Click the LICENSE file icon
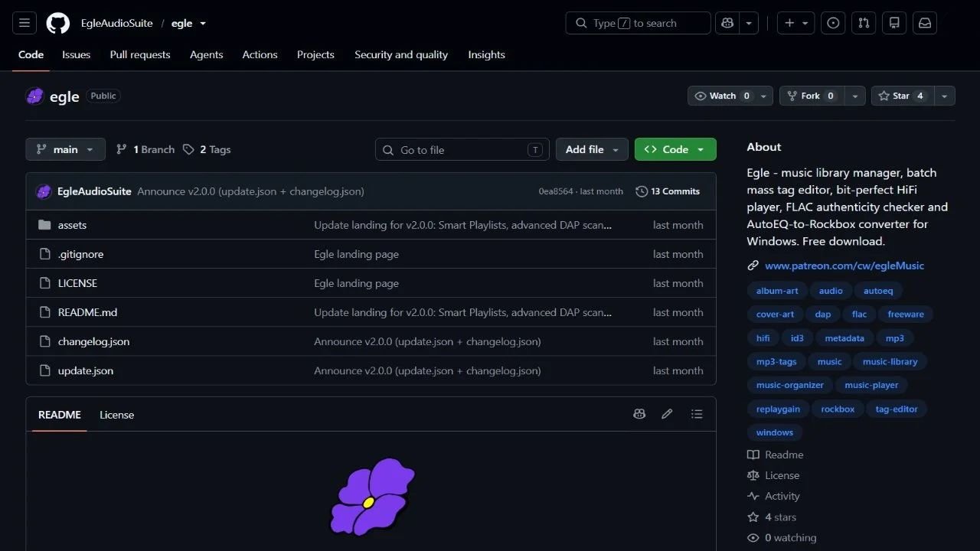 pos(44,283)
